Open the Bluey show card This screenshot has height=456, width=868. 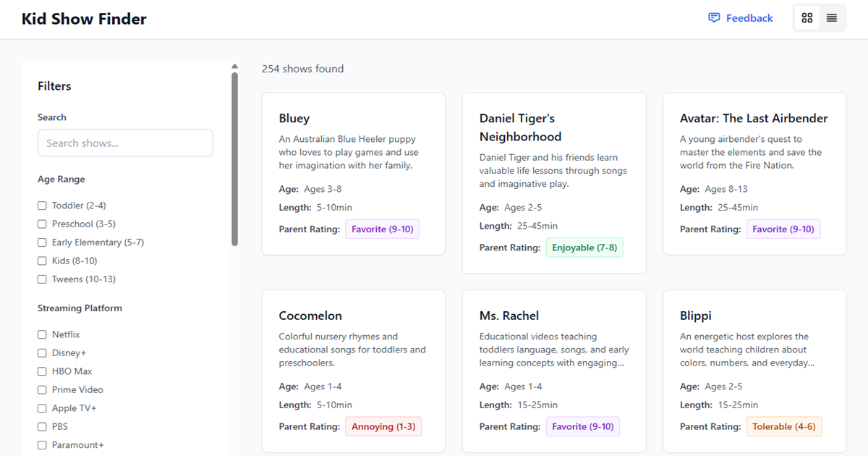[353, 174]
